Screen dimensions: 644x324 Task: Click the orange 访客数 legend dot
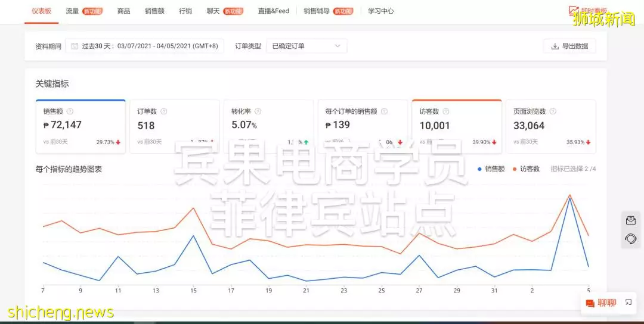click(515, 169)
